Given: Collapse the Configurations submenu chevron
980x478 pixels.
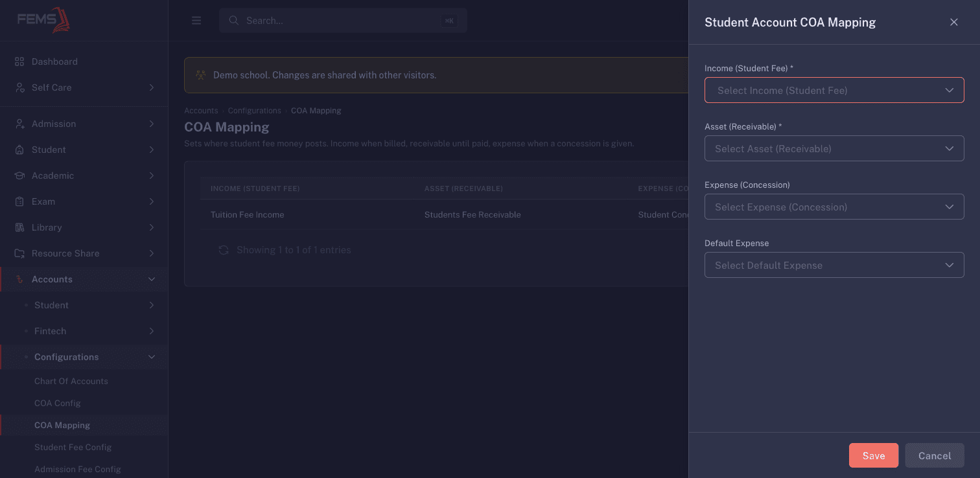Looking at the screenshot, I should 152,357.
